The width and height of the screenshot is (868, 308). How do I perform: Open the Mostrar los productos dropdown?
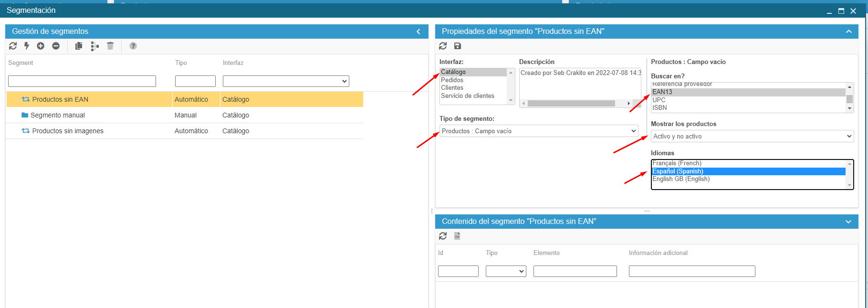[x=752, y=136]
